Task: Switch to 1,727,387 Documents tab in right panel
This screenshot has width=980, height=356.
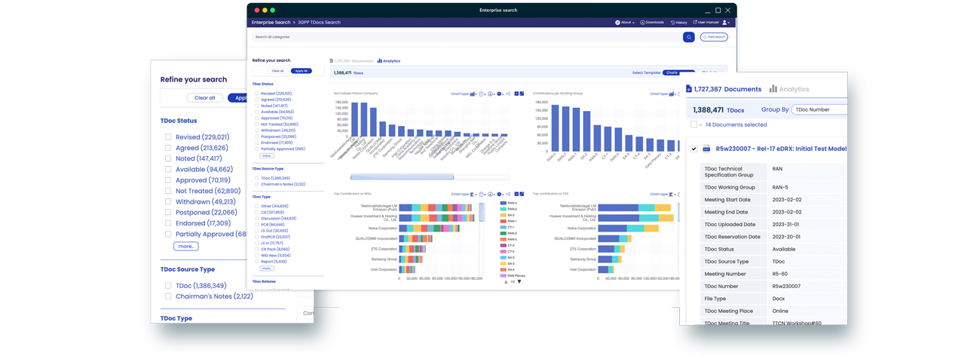Action: [721, 89]
